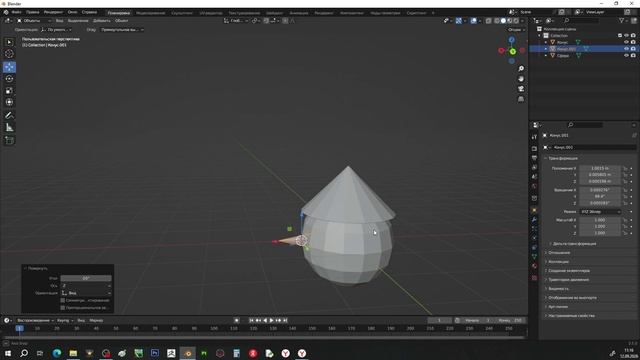This screenshot has width=640, height=360.
Task: Switch to Анимация workspace tab
Action: click(x=299, y=13)
